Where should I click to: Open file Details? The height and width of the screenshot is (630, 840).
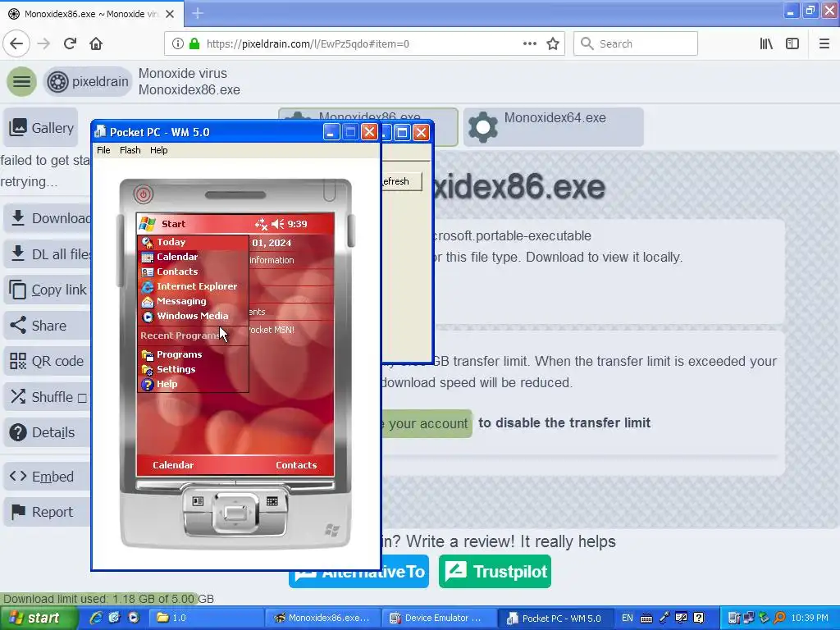[x=48, y=432]
